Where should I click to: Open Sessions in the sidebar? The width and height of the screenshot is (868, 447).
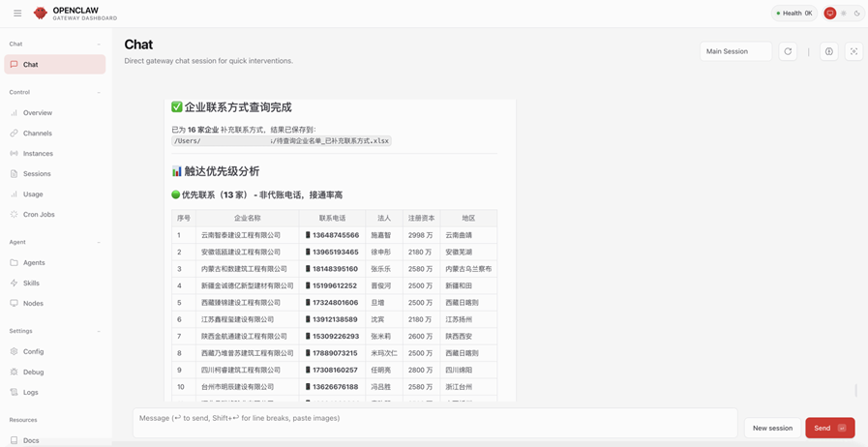[55, 174]
